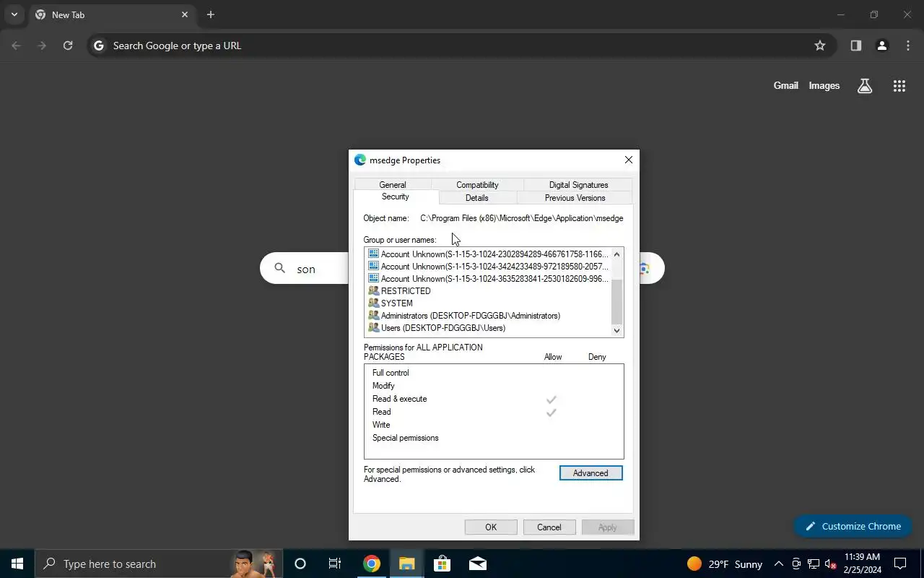Click the network status tray icon
The width and height of the screenshot is (924, 578).
(814, 564)
